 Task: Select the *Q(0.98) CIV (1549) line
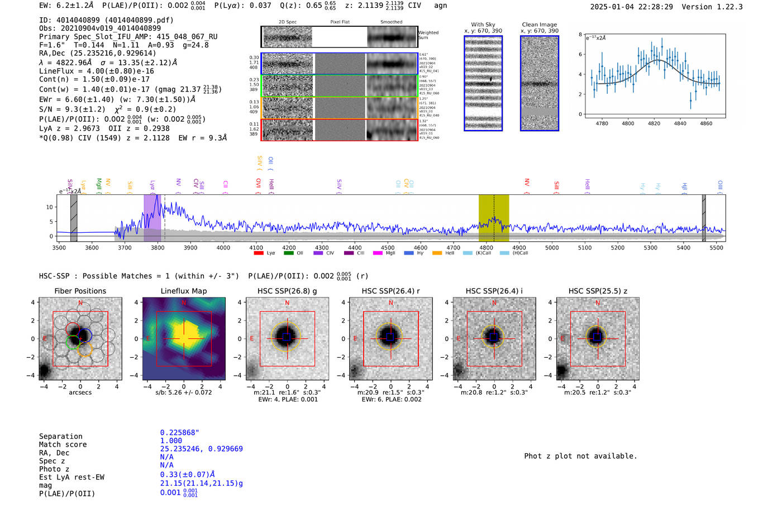[x=133, y=138]
